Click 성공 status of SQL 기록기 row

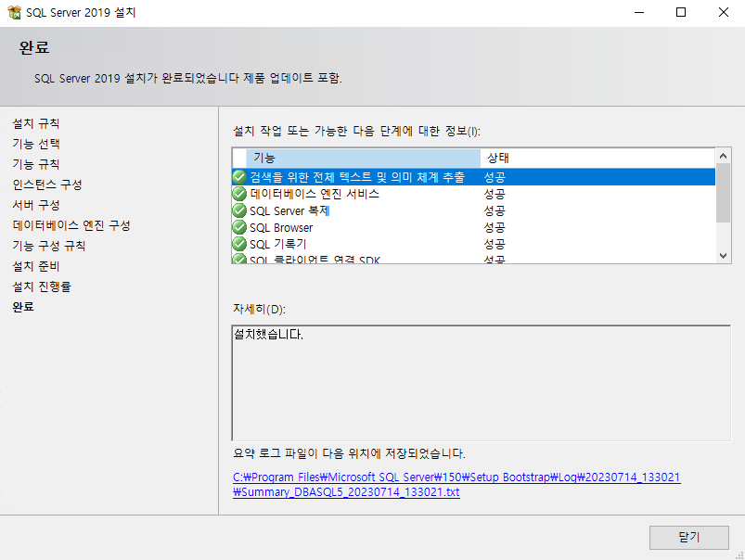coord(495,244)
